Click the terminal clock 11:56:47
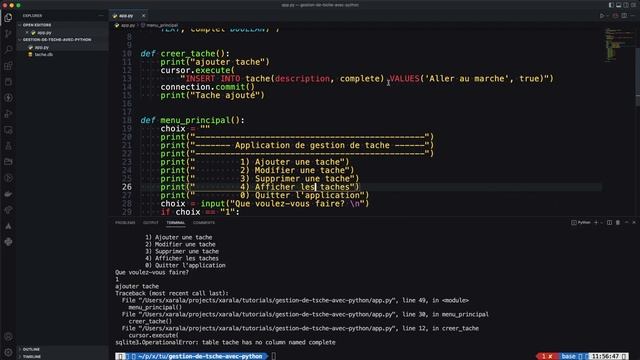 [606, 356]
